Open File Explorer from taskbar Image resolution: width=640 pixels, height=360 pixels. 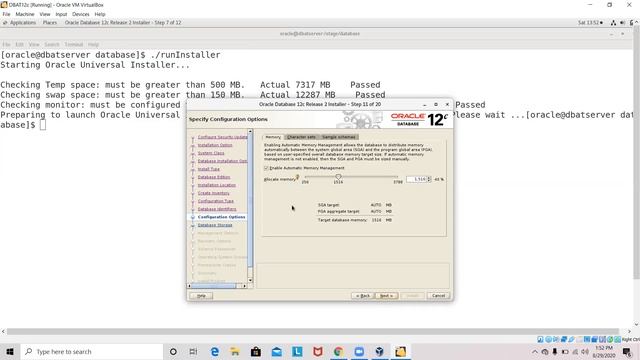235,351
